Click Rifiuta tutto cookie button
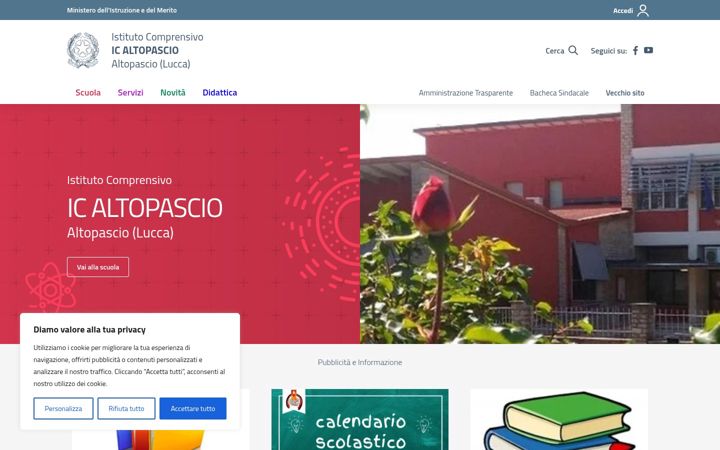 pos(126,408)
